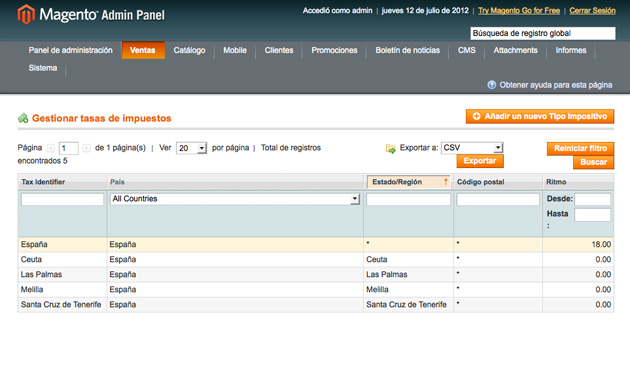
Task: Open the Ceuta tax identifier row
Action: pos(31,260)
